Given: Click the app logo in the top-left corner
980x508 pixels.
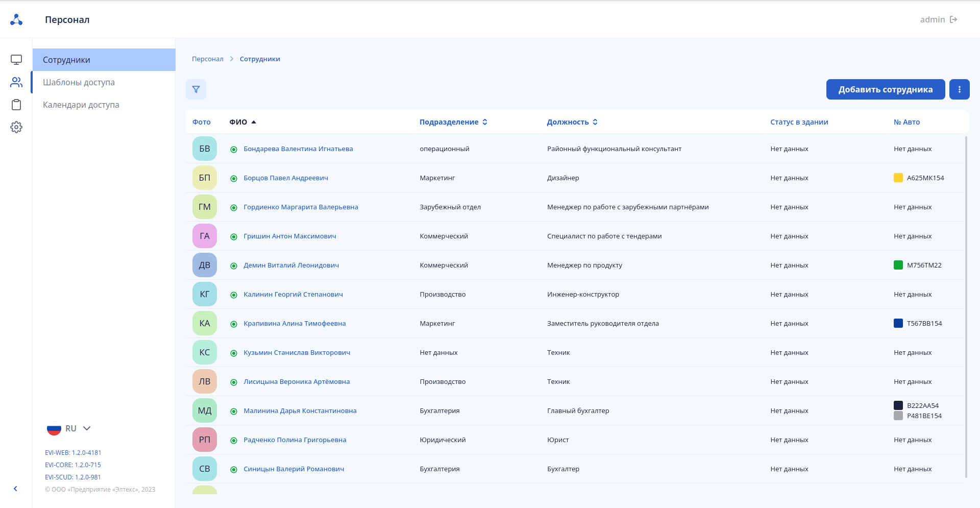Looking at the screenshot, I should tap(16, 19).
